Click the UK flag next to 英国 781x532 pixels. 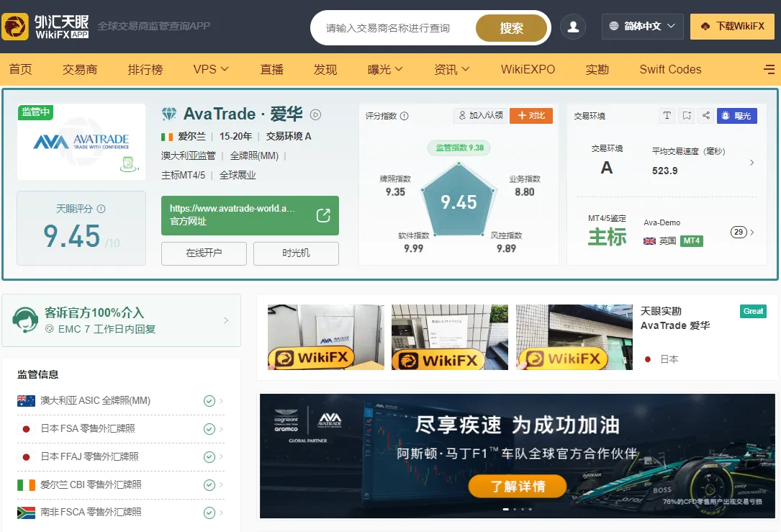[649, 241]
